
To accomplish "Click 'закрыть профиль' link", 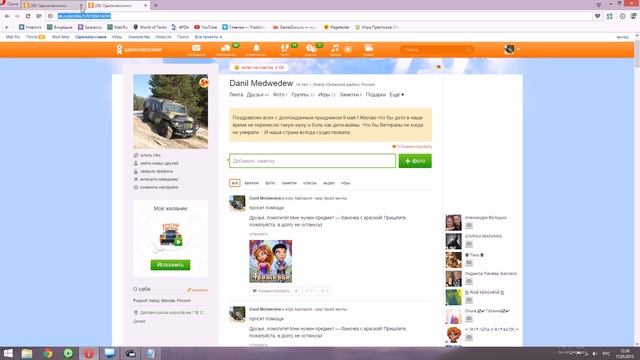I will point(156,171).
